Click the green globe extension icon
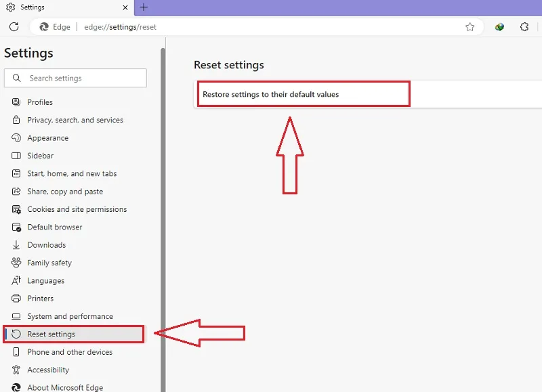 tap(499, 26)
